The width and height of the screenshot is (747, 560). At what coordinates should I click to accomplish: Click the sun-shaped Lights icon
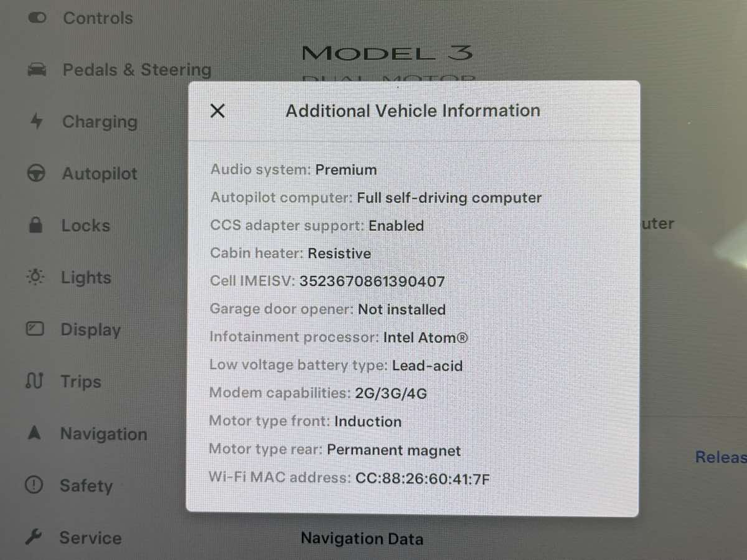pyautogui.click(x=35, y=278)
